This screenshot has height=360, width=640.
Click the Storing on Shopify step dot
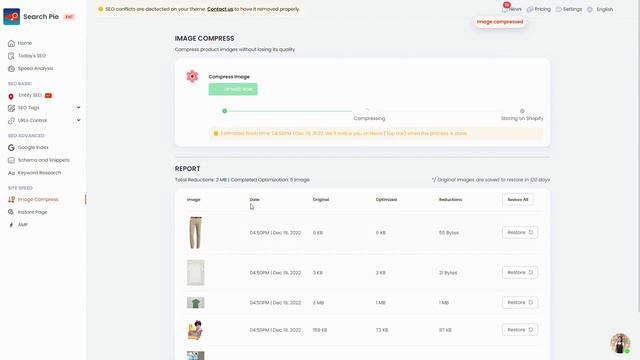(x=522, y=111)
